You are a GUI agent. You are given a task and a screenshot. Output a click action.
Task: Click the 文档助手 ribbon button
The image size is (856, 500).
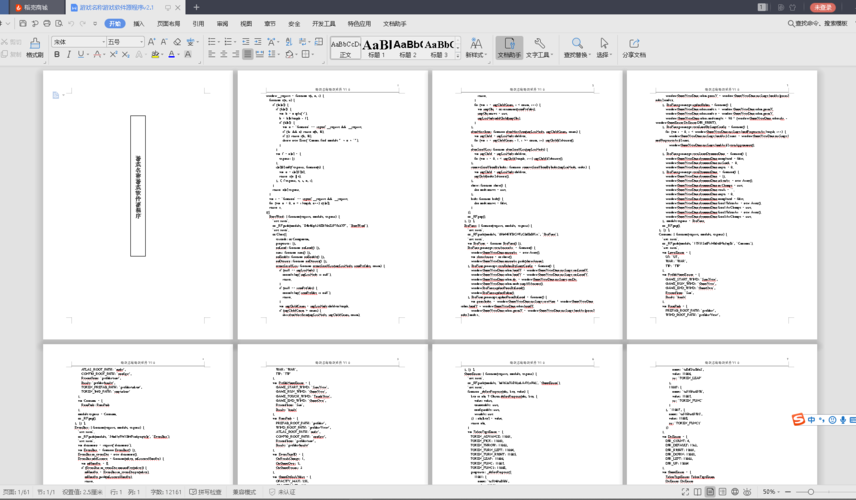coord(509,47)
